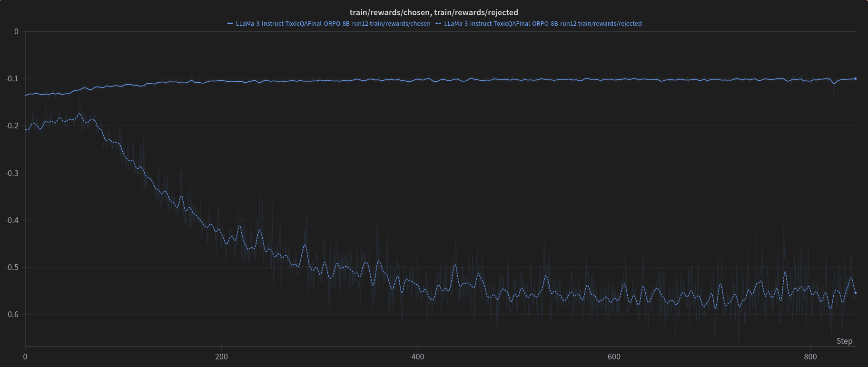Click the x-axis tick label 800
The image size is (868, 367).
coord(810,357)
